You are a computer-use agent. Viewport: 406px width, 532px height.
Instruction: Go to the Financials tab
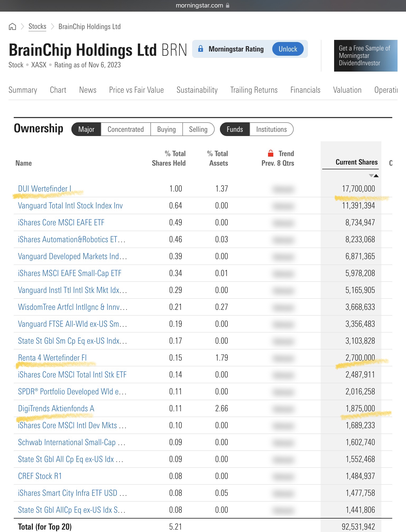305,90
